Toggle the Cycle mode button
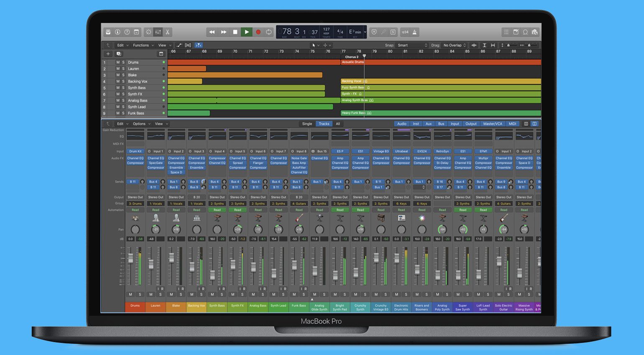 pos(268,32)
